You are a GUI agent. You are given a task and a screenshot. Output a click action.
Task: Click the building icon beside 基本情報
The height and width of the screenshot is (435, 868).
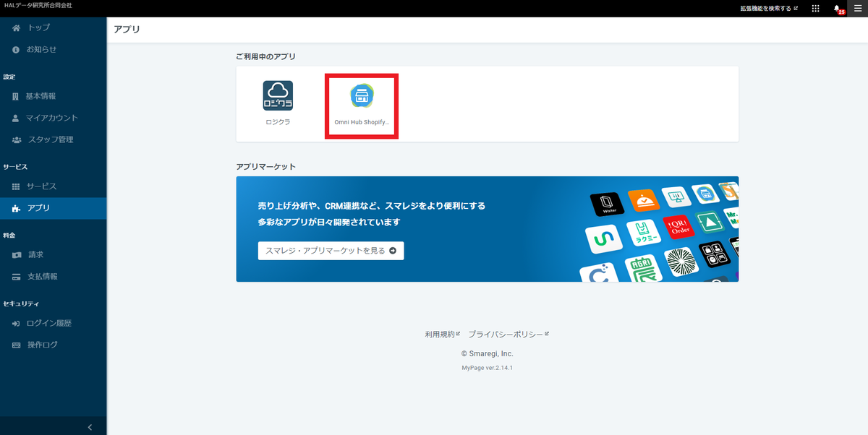[16, 96]
